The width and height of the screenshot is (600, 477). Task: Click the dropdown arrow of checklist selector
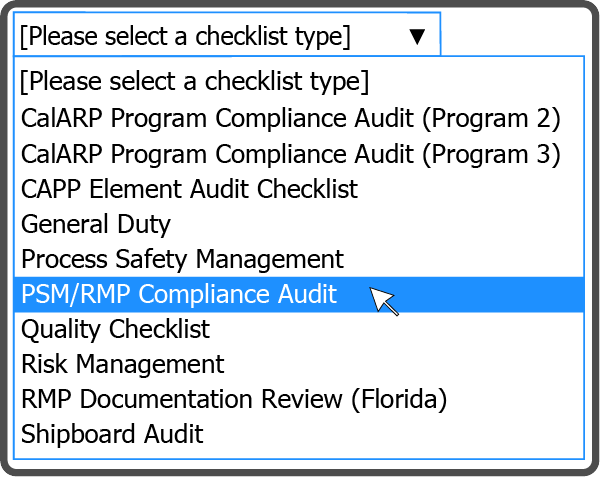(417, 37)
